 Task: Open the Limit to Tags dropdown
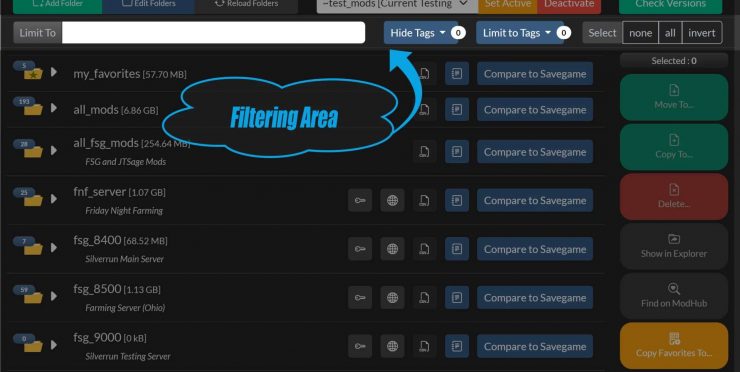pyautogui.click(x=520, y=33)
